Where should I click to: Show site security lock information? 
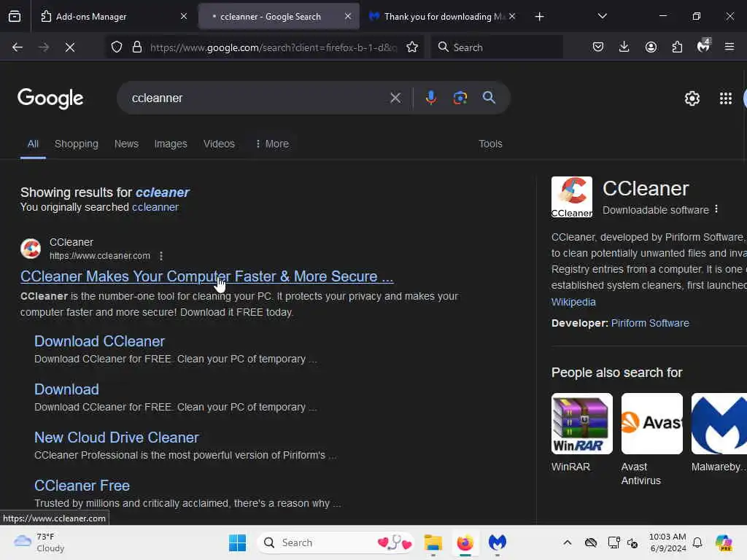(137, 47)
